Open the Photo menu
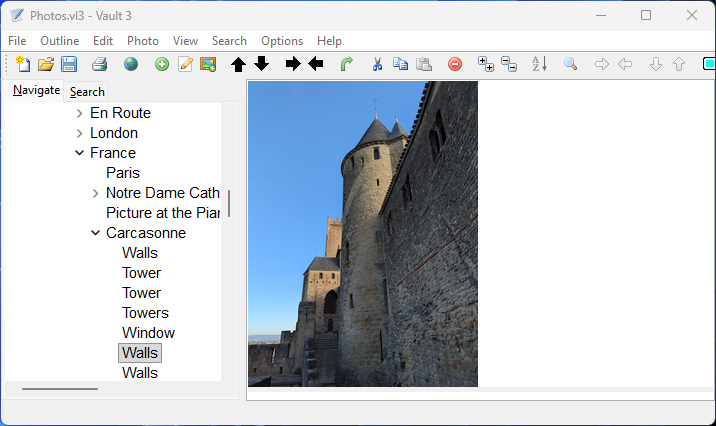 142,41
